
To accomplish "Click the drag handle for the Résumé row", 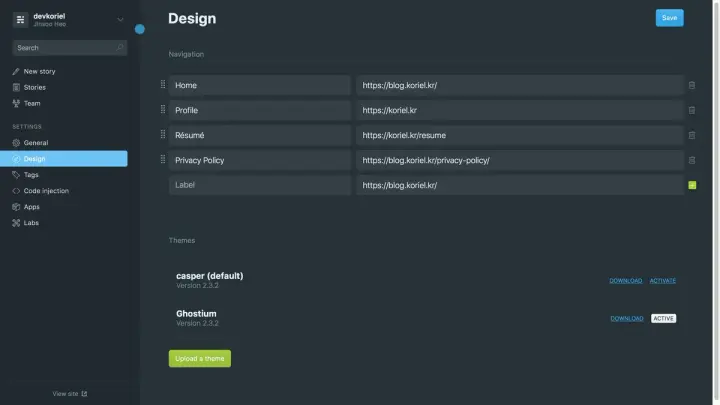I will point(163,134).
